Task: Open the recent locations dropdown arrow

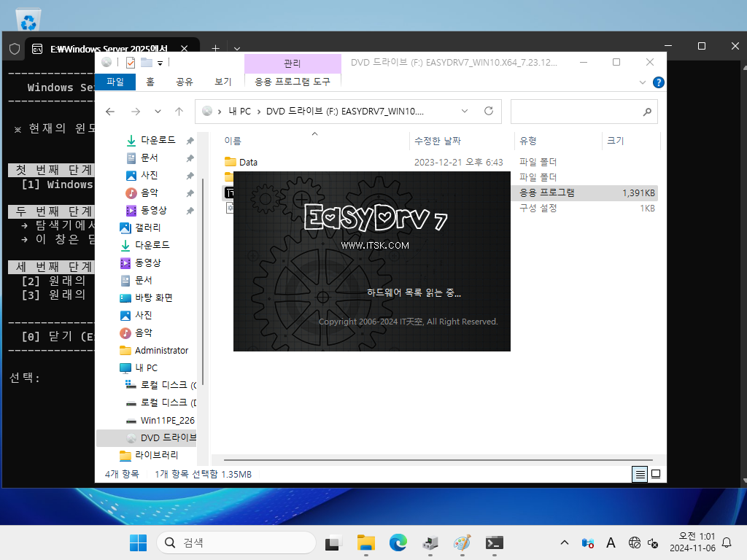Action: click(158, 112)
